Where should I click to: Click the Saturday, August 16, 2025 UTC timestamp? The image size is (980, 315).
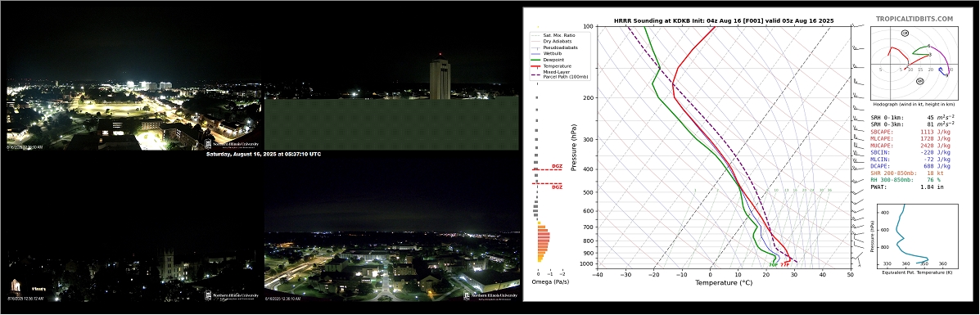[263, 154]
